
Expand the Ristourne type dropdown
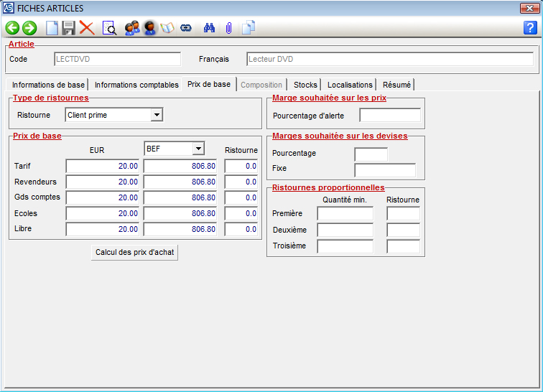(157, 115)
